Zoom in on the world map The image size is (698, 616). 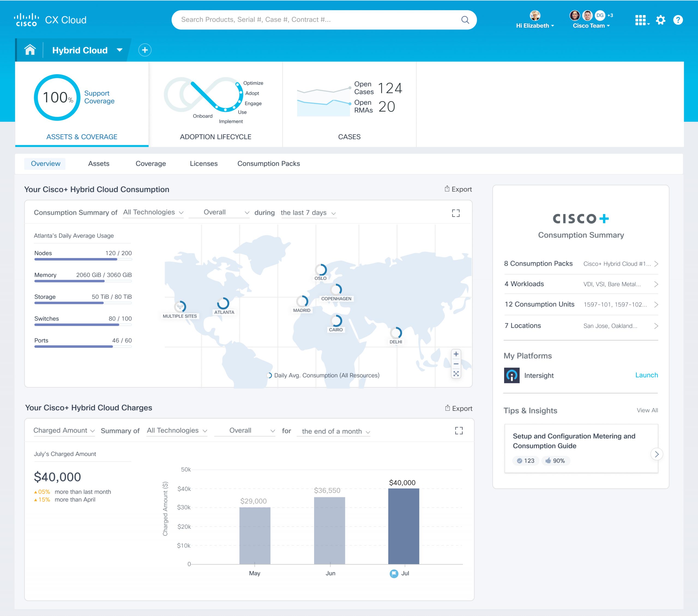(456, 354)
